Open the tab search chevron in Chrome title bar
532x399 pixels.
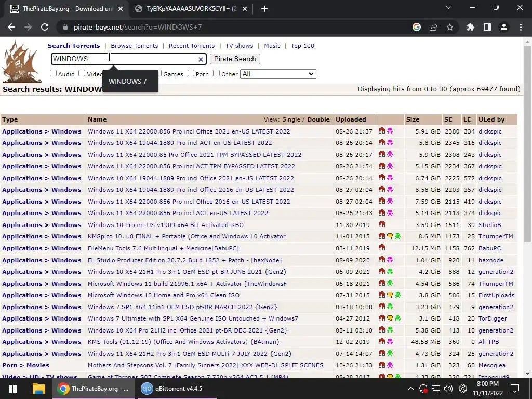[x=448, y=7]
